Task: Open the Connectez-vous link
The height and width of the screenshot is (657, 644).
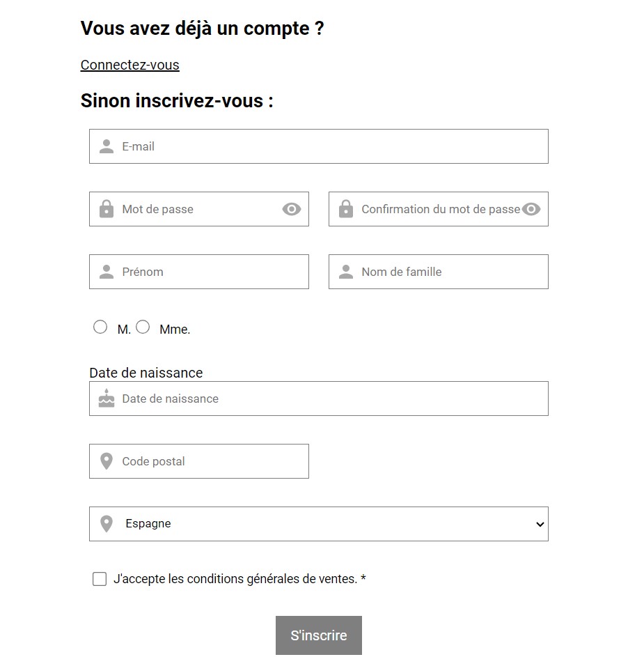Action: coord(129,64)
